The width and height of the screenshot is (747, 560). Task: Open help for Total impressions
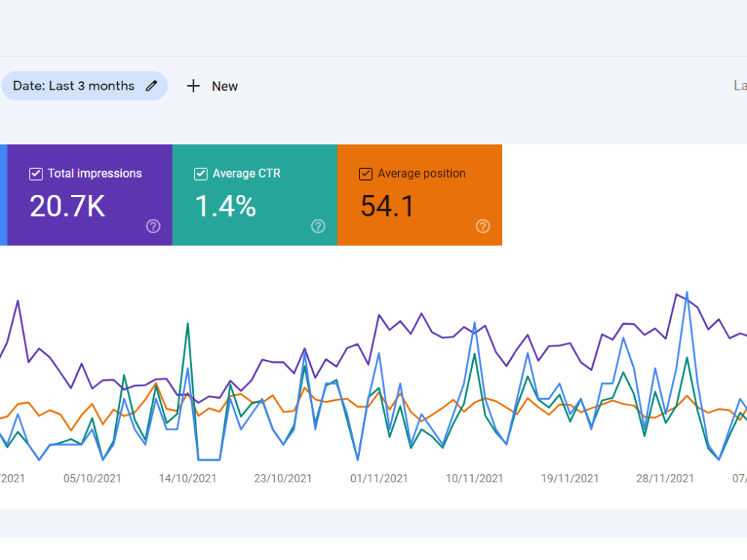[x=153, y=226]
